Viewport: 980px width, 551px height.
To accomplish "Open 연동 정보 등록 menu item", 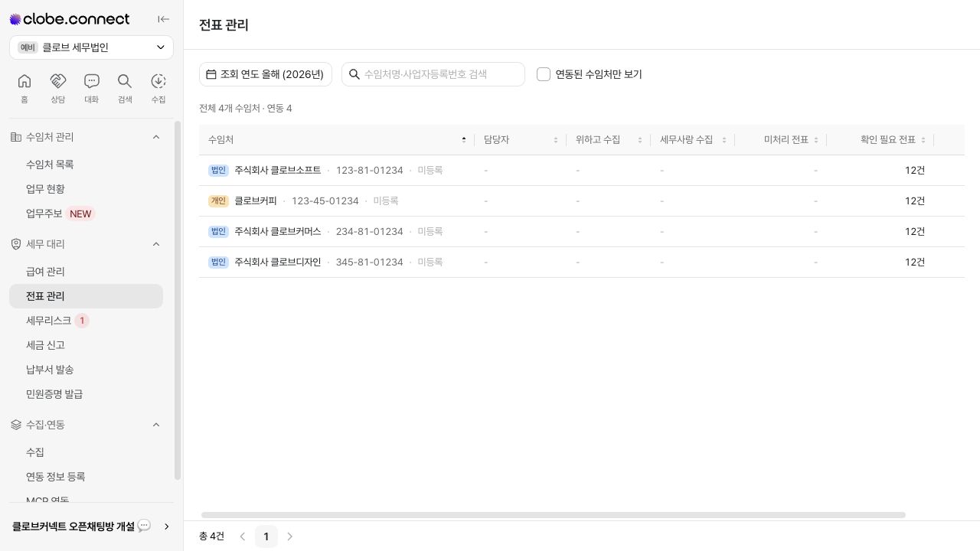I will [x=86, y=477].
